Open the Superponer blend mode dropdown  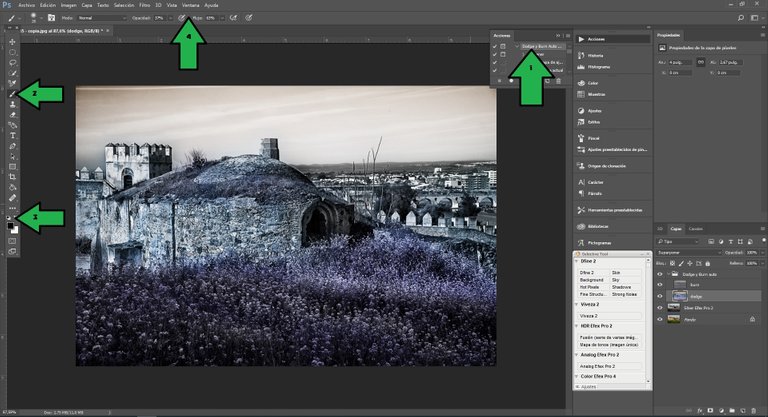pos(689,253)
